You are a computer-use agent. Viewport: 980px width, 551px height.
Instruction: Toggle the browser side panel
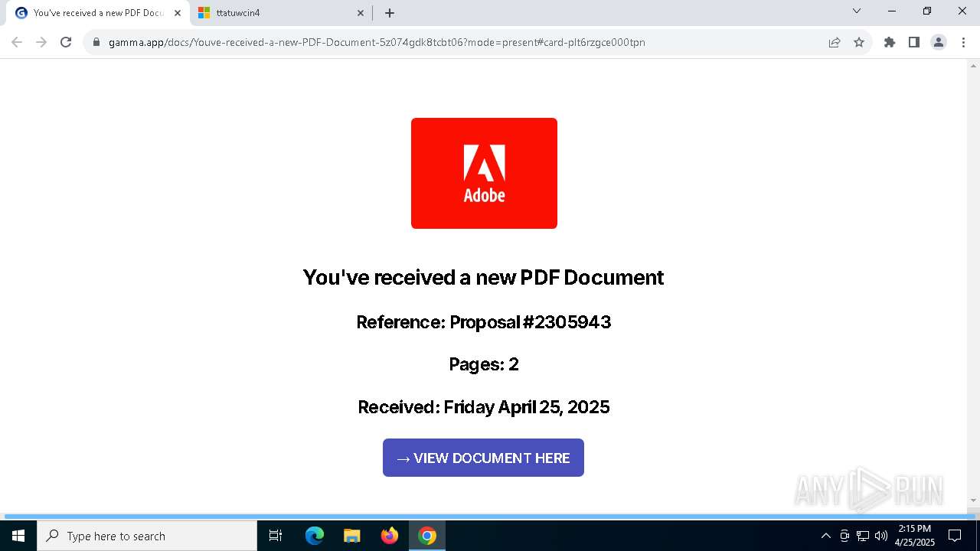tap(914, 42)
